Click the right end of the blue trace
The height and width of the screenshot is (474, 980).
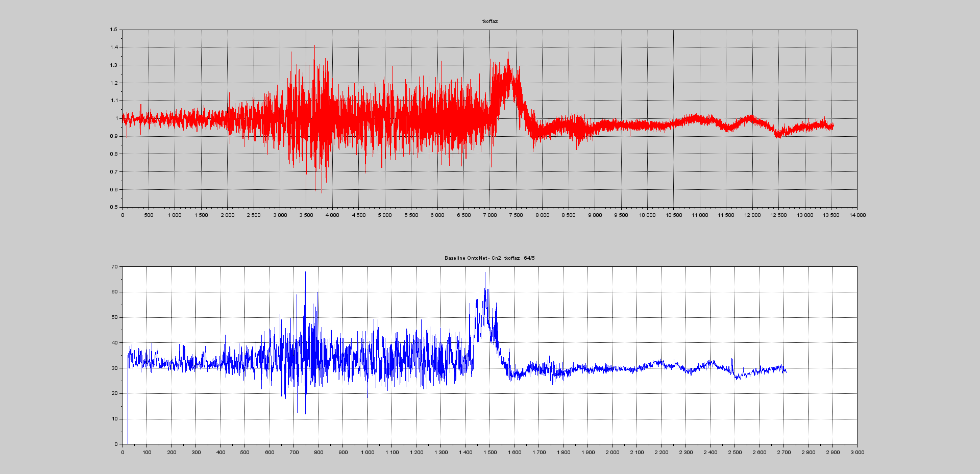(x=786, y=371)
